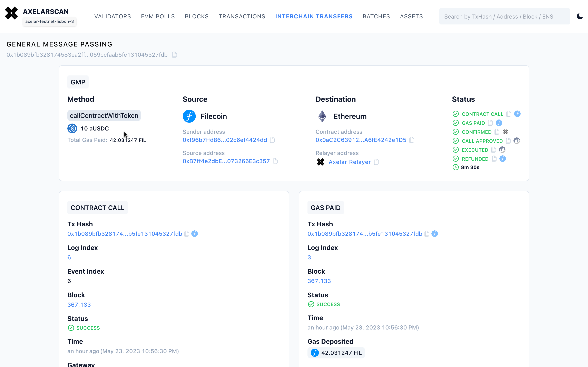Copy the REFUNDED transaction hash

click(x=494, y=159)
